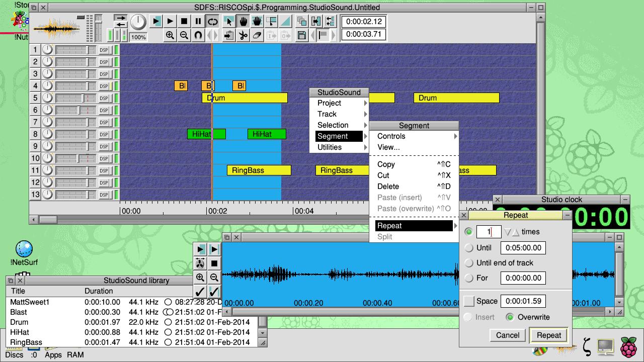Choose Cut from Segment menu
644x362 pixels.
414,175
